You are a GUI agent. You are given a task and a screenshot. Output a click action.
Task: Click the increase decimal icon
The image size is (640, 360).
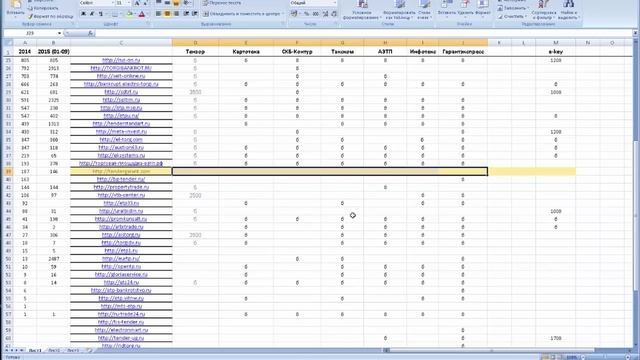click(x=325, y=14)
